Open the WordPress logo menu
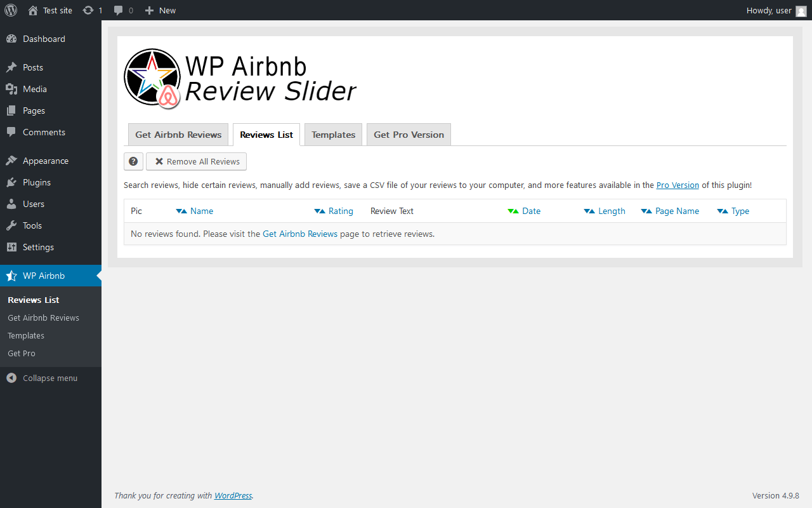 (11, 10)
